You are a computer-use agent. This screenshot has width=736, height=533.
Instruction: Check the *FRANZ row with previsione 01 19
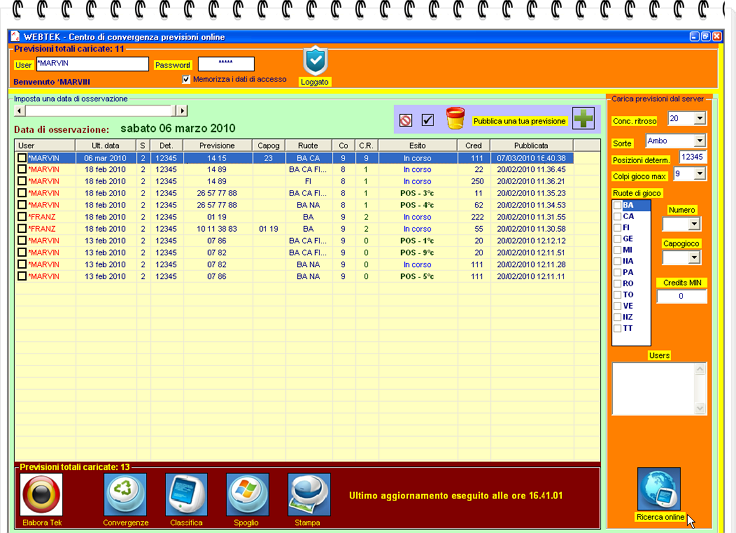click(22, 217)
